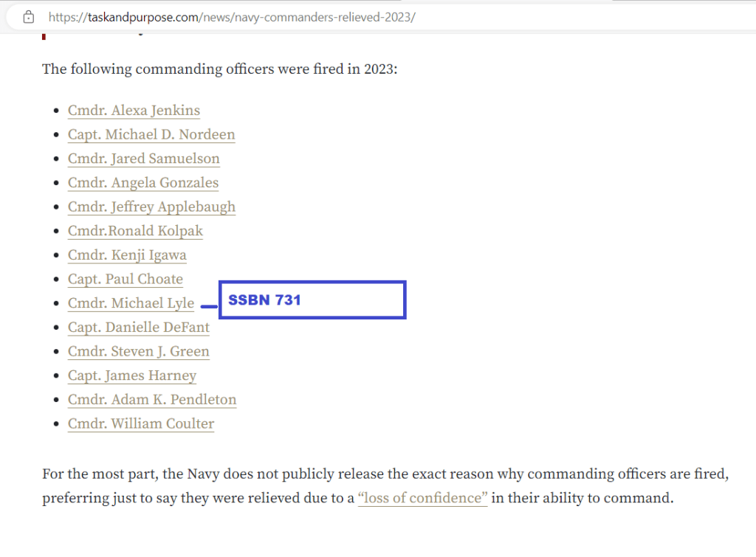Viewport: 756px width, 557px height.
Task: Open the "loss of confidence" link
Action: [422, 498]
